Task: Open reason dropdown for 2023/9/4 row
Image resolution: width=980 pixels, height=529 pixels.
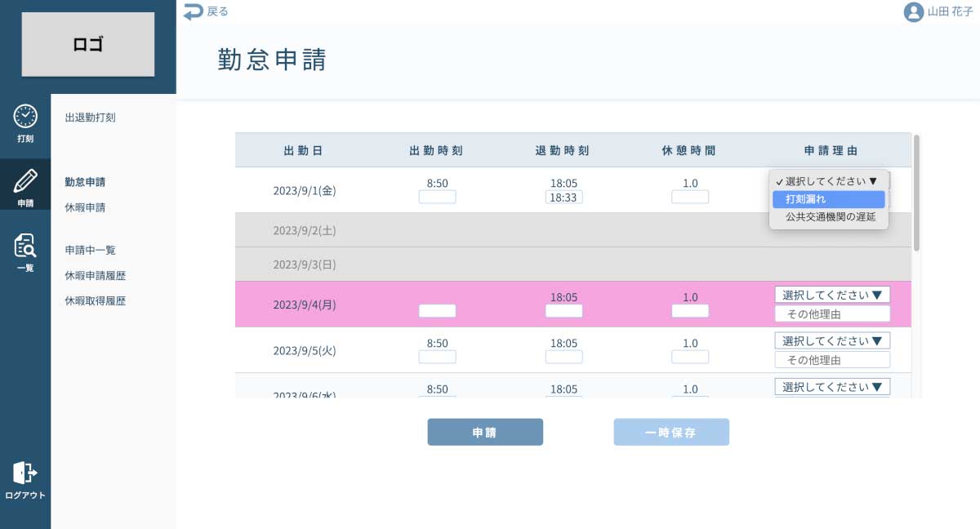Action: point(831,295)
